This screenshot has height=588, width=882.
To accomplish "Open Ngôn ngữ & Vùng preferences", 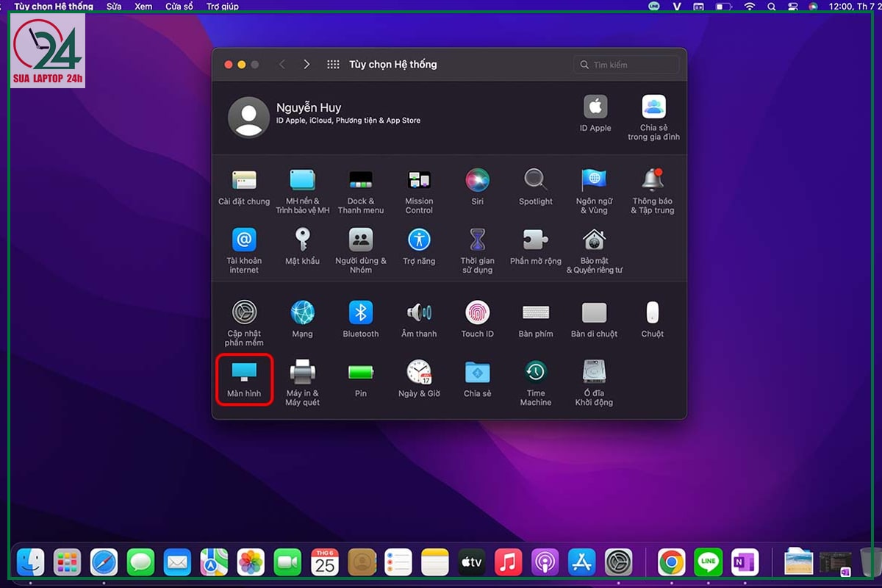I will 594,191.
